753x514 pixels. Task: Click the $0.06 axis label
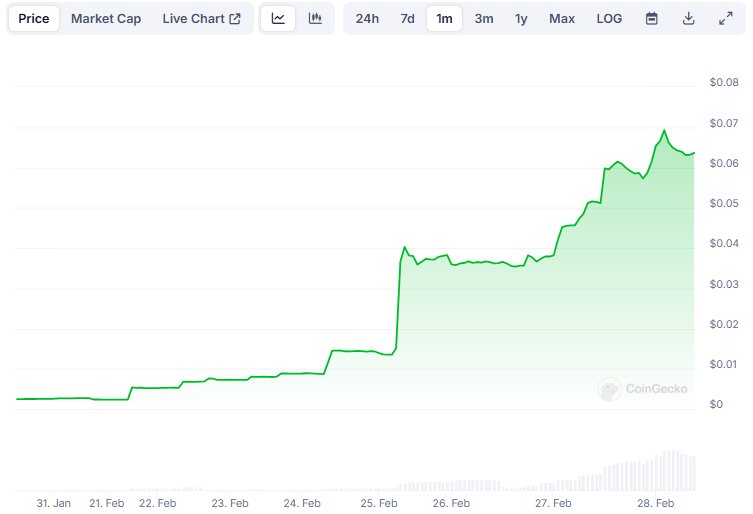tap(724, 163)
